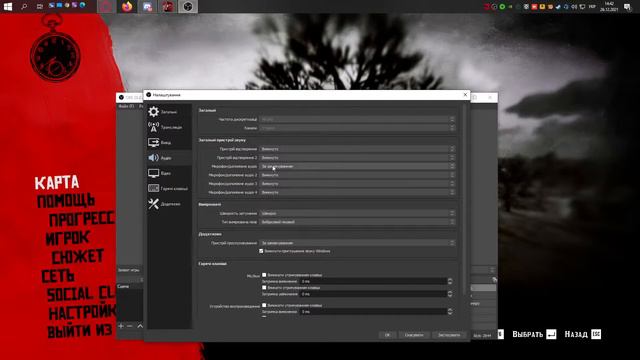Select ВЫБРАТЬ prompt in the game menu
This screenshot has height=360, width=640.
click(527, 334)
